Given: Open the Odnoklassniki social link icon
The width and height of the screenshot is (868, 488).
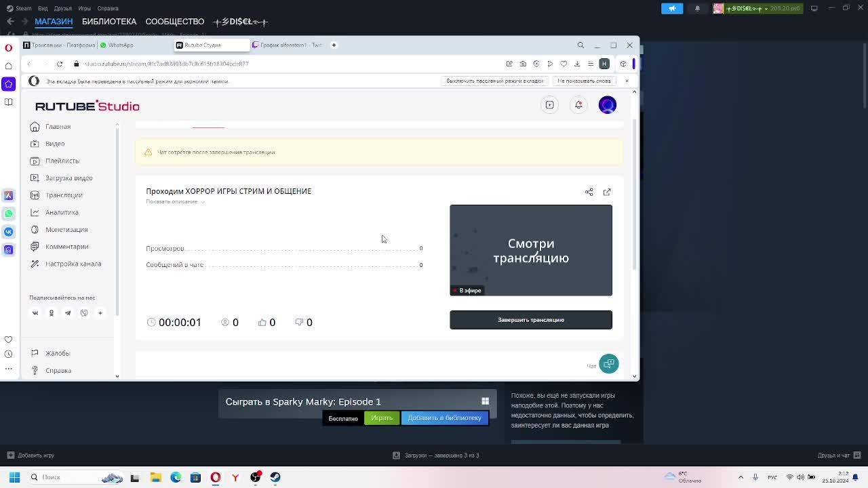Looking at the screenshot, I should 52,313.
